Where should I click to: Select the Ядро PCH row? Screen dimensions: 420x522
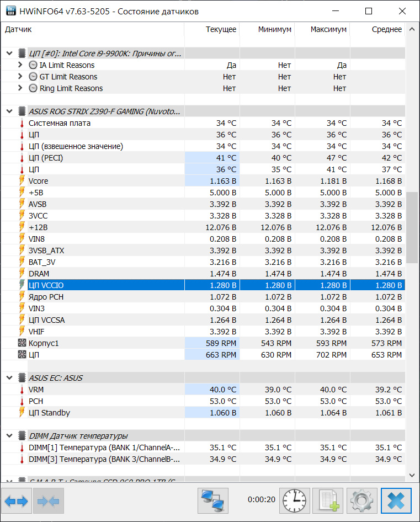[203, 297]
